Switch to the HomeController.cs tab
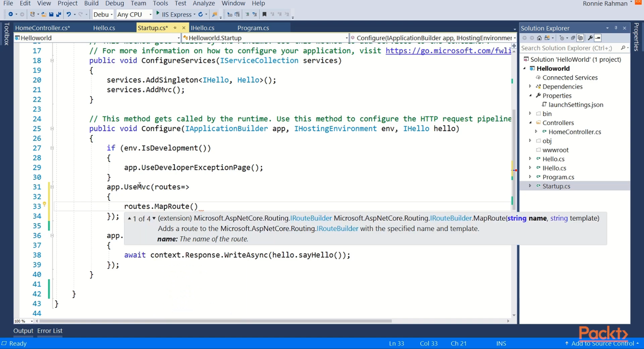This screenshot has width=644, height=349. (42, 28)
